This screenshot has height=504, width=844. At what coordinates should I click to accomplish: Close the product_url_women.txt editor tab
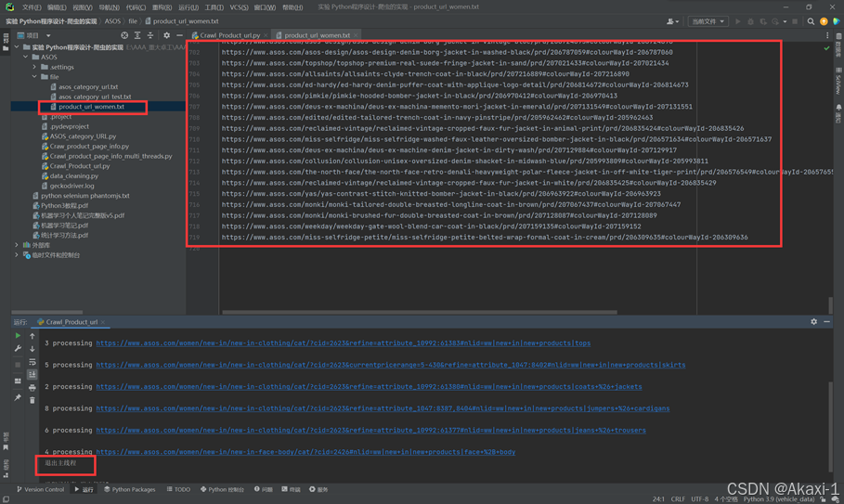[356, 35]
